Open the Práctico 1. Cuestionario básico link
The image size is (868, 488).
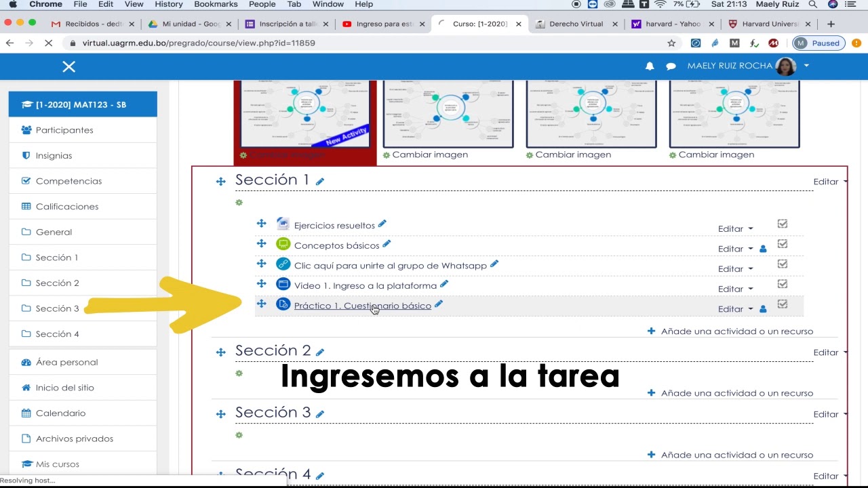point(363,306)
